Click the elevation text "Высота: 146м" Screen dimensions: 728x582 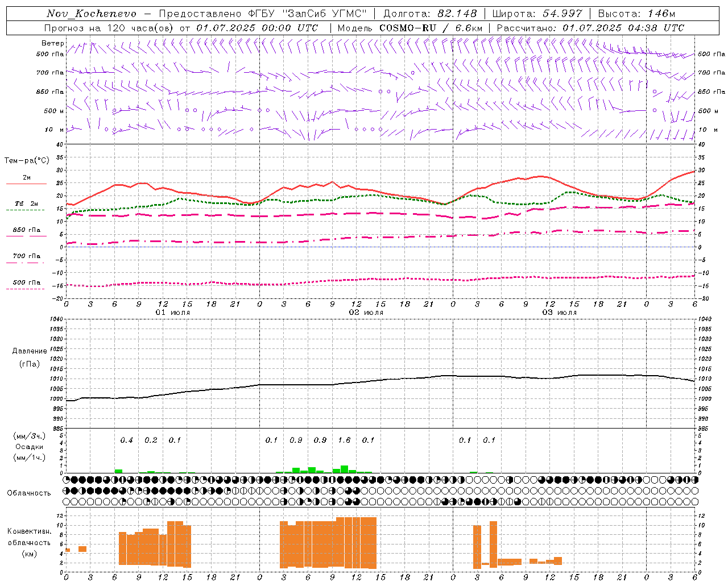[636, 14]
